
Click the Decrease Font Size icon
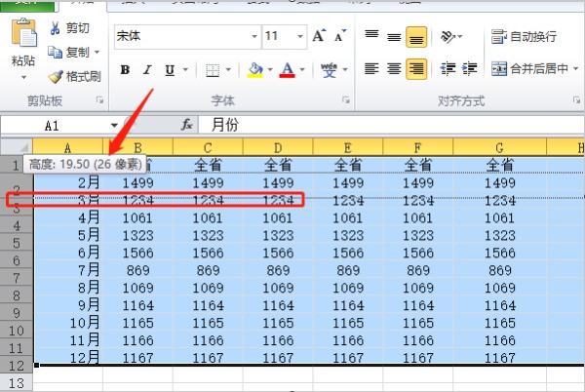(340, 36)
